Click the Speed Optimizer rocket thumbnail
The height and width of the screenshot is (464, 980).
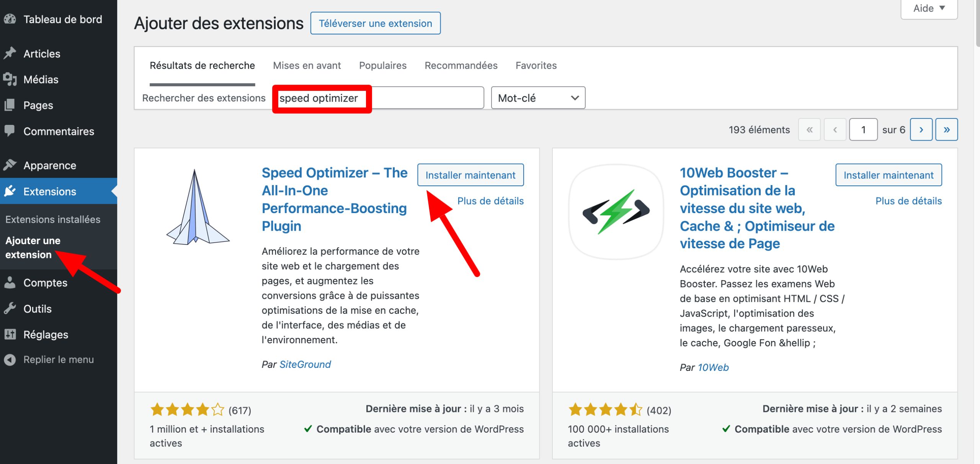(x=198, y=207)
